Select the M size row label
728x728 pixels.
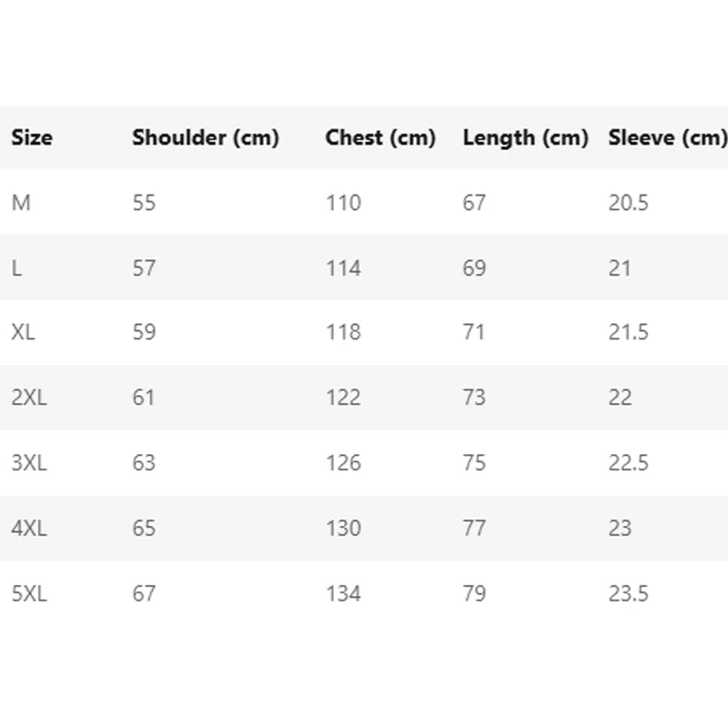21,203
